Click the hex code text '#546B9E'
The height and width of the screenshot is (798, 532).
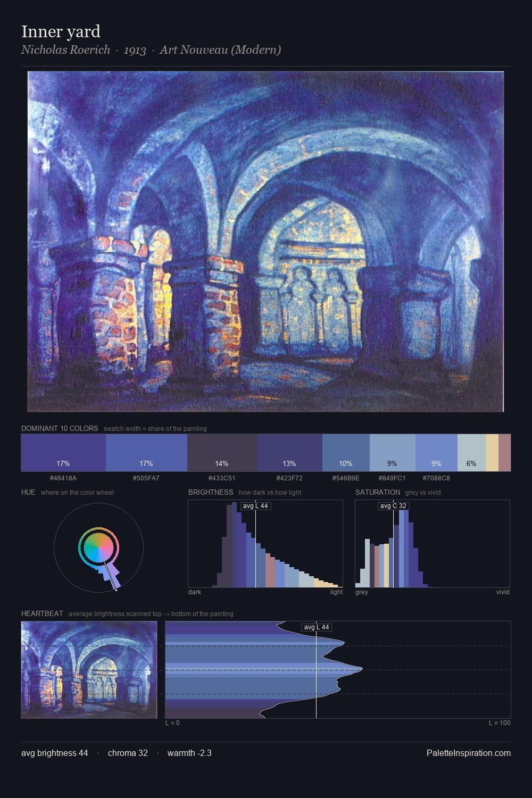pos(346,478)
